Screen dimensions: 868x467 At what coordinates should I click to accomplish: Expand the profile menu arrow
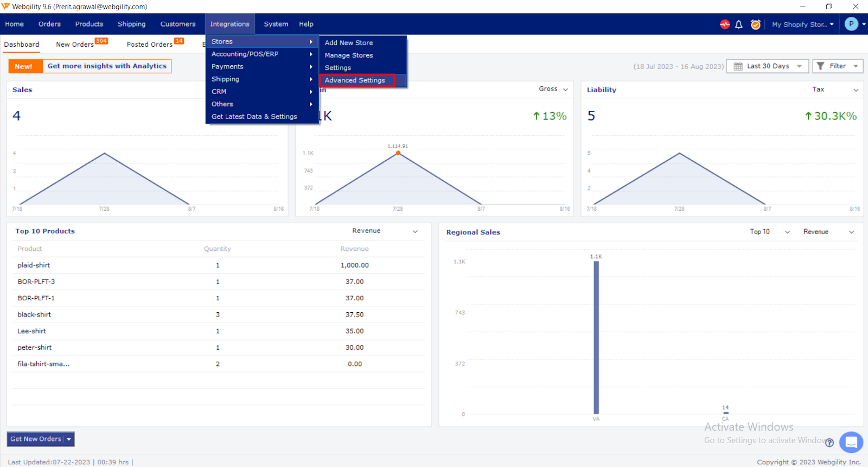click(x=864, y=24)
